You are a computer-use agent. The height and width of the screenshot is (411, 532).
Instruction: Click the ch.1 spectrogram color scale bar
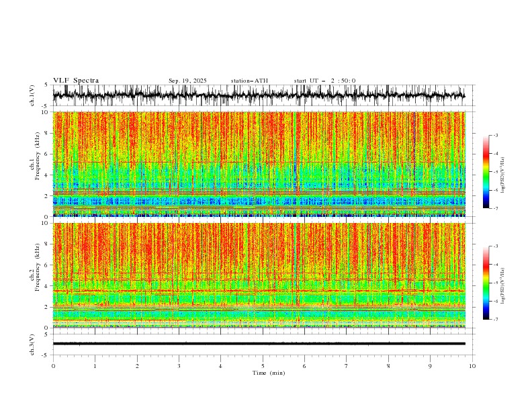pos(486,172)
